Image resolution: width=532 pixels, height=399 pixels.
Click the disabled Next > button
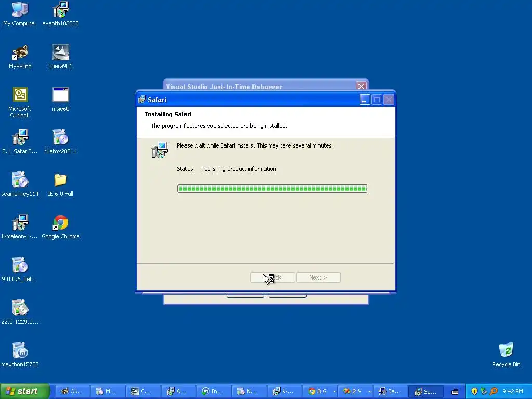[318, 277]
